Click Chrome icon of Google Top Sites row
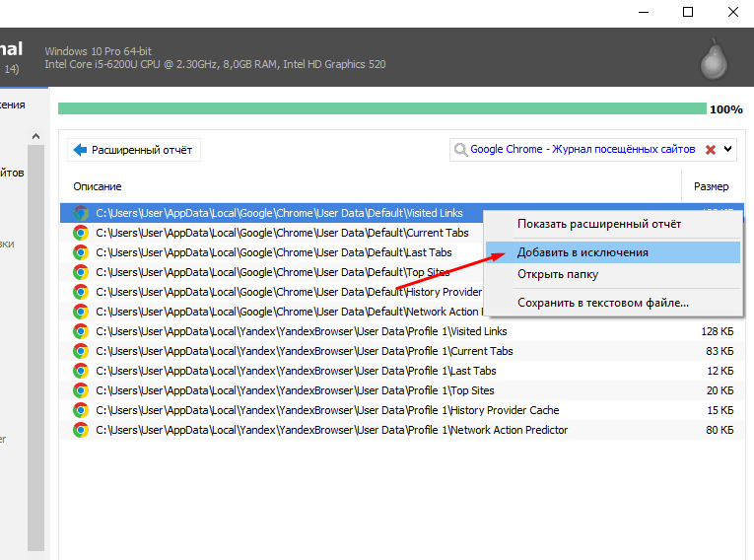 [81, 272]
